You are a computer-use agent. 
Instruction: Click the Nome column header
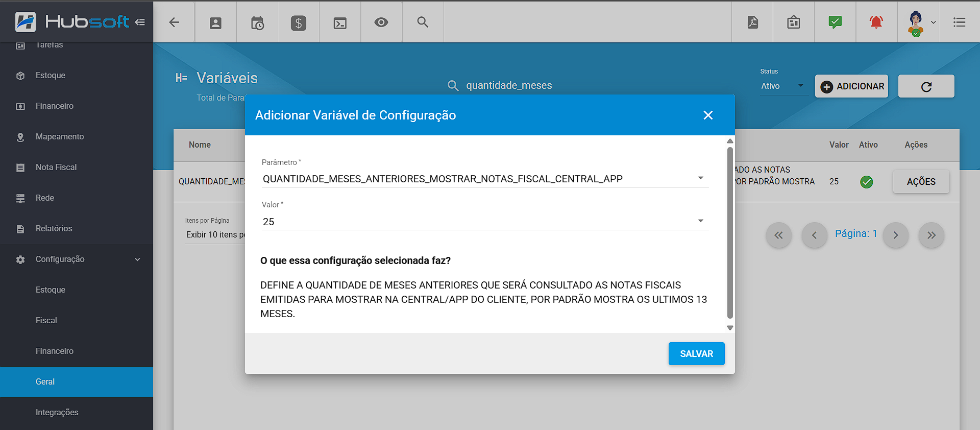(200, 145)
